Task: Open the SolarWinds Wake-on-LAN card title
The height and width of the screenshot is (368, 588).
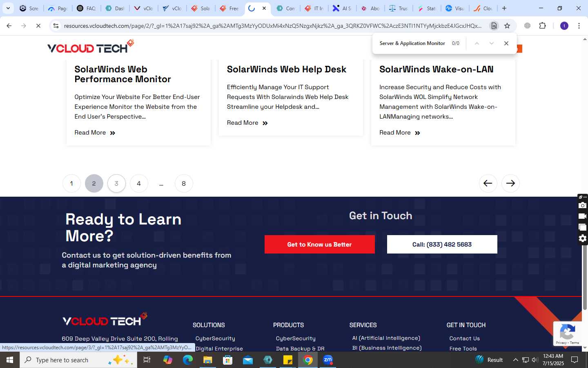Action: (436, 69)
